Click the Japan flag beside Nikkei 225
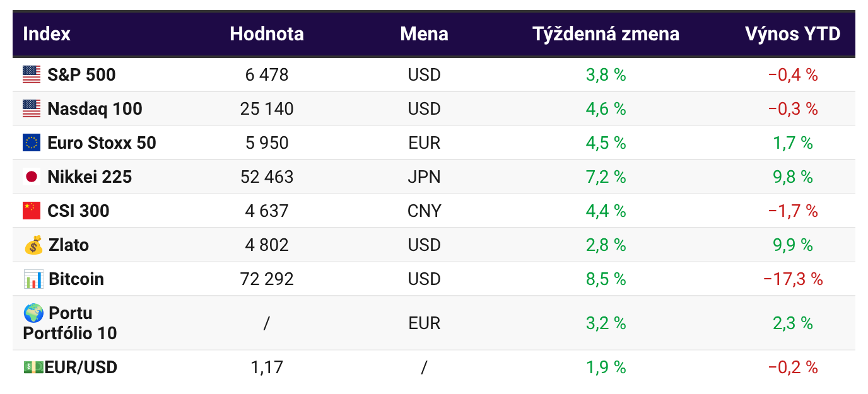Viewport: 868px width, 394px height. tap(32, 177)
